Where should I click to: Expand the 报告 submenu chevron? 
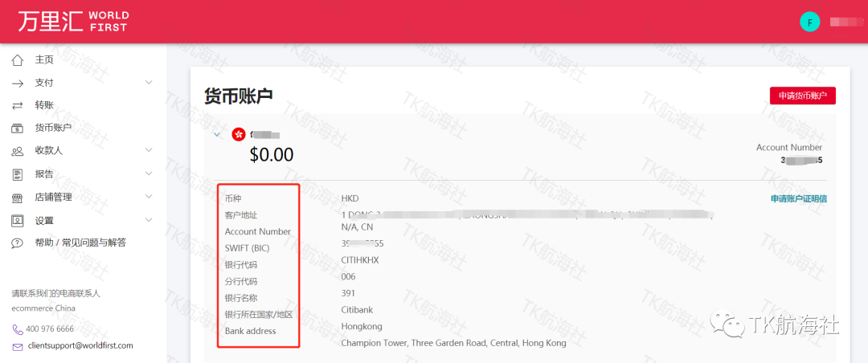coord(149,173)
